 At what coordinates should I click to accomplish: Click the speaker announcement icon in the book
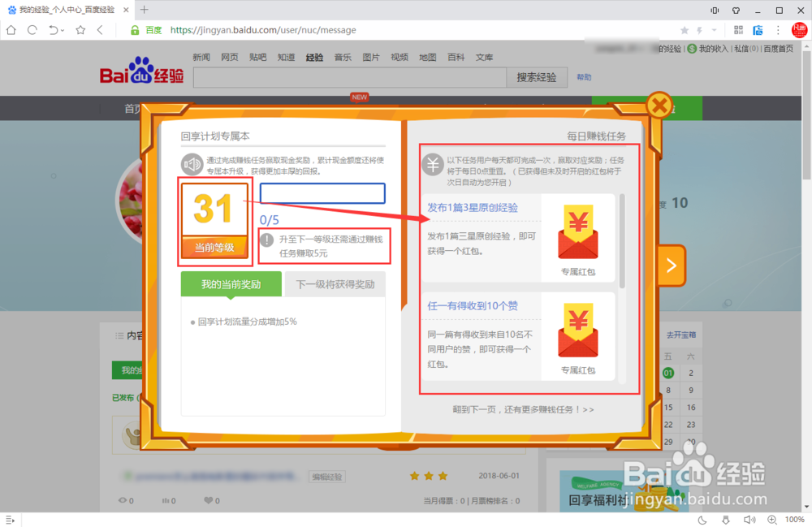[192, 165]
